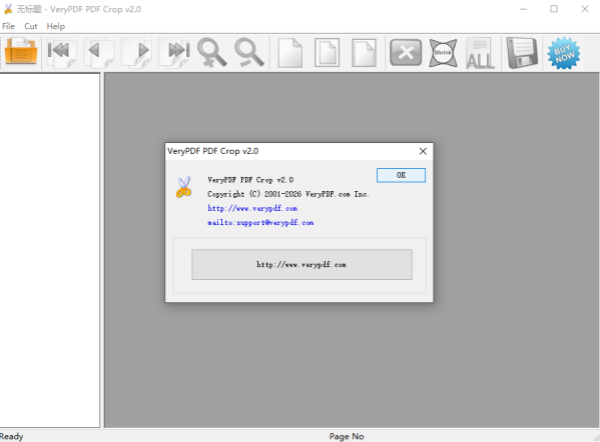Open the blue http://www.verypdf.com link
600x442 pixels.
pyautogui.click(x=253, y=208)
